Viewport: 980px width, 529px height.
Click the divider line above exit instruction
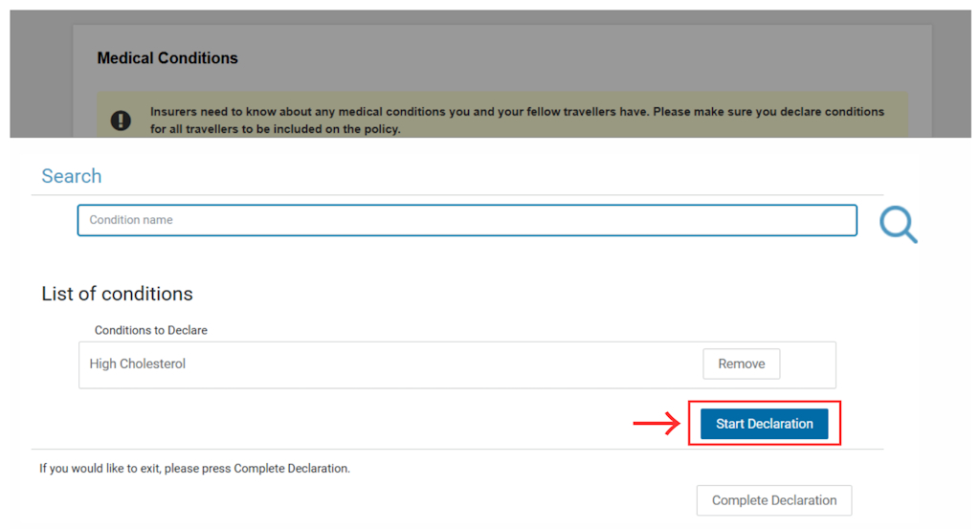point(457,449)
